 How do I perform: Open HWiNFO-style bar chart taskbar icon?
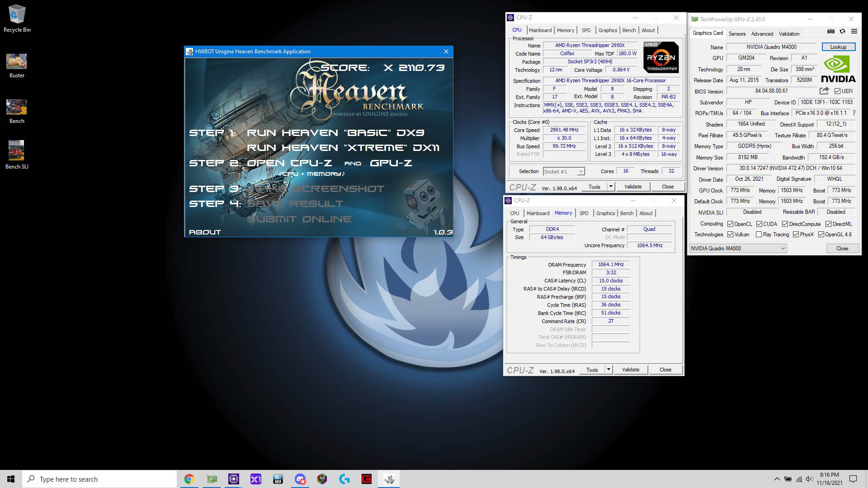[278, 479]
